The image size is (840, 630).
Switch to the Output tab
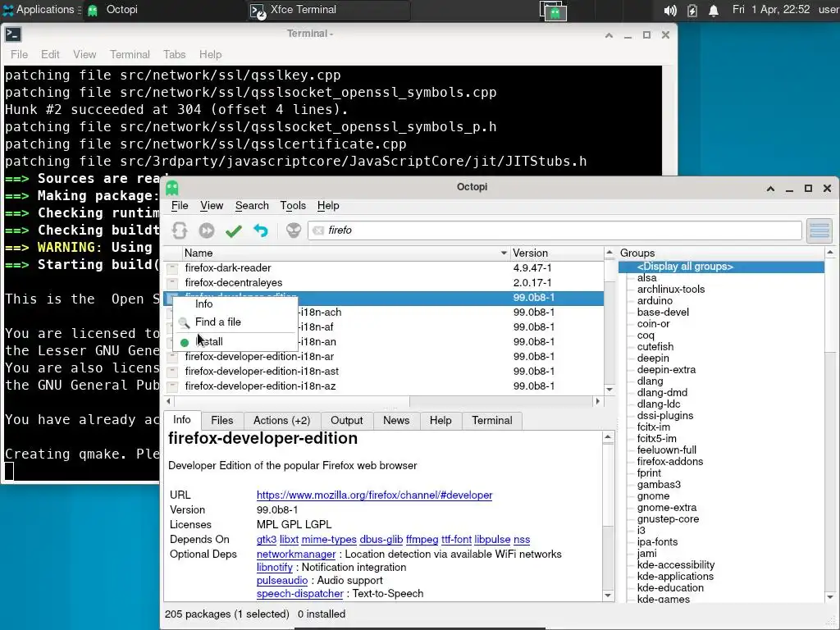click(x=347, y=421)
